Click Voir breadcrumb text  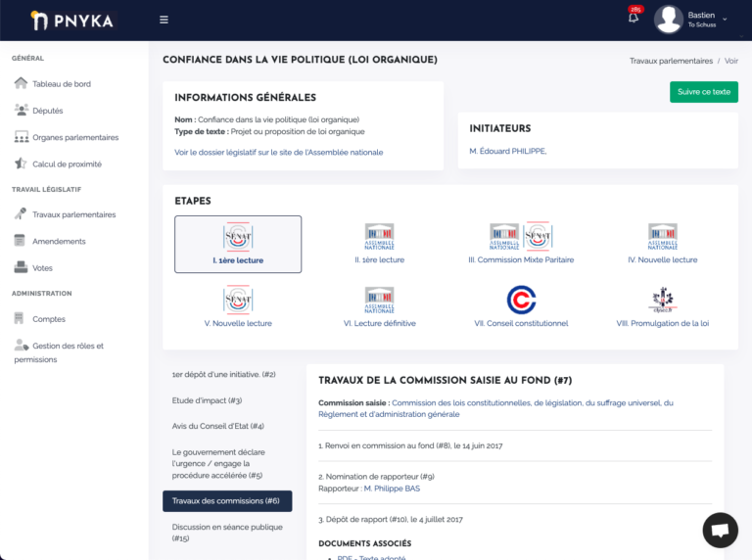(730, 61)
